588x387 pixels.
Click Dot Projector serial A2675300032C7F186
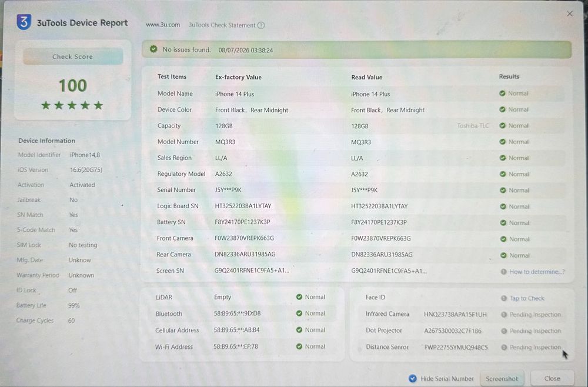[453, 331]
